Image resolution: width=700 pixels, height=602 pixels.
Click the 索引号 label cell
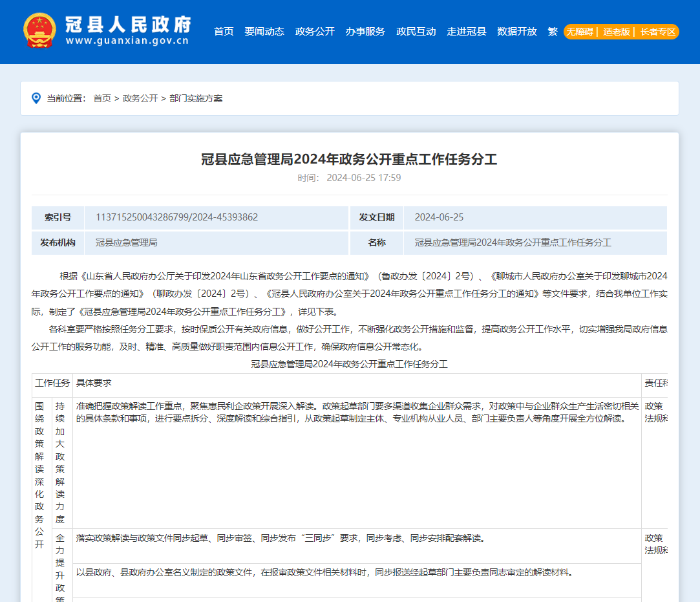tap(58, 217)
